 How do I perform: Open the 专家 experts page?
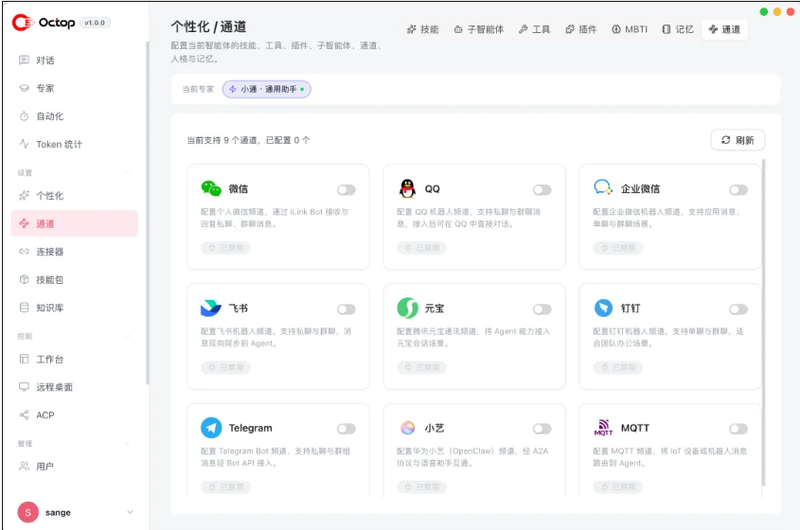pyautogui.click(x=74, y=88)
